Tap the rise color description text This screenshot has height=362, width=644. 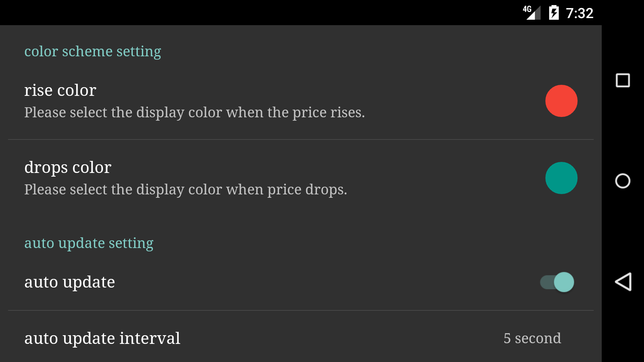point(195,112)
